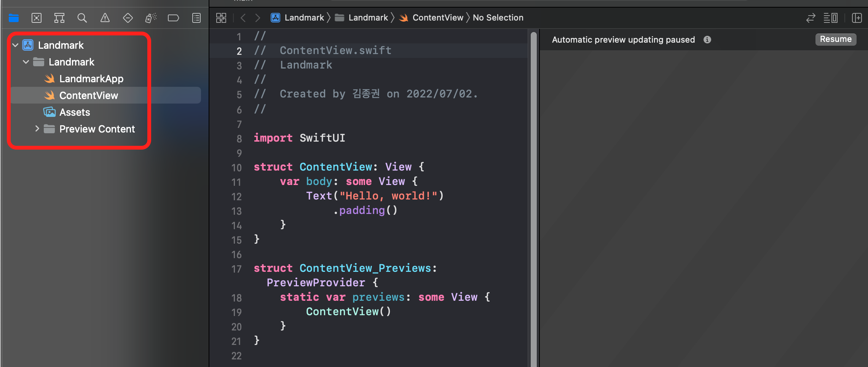868x367 pixels.
Task: Open the Find navigator magnifier
Action: pos(82,18)
